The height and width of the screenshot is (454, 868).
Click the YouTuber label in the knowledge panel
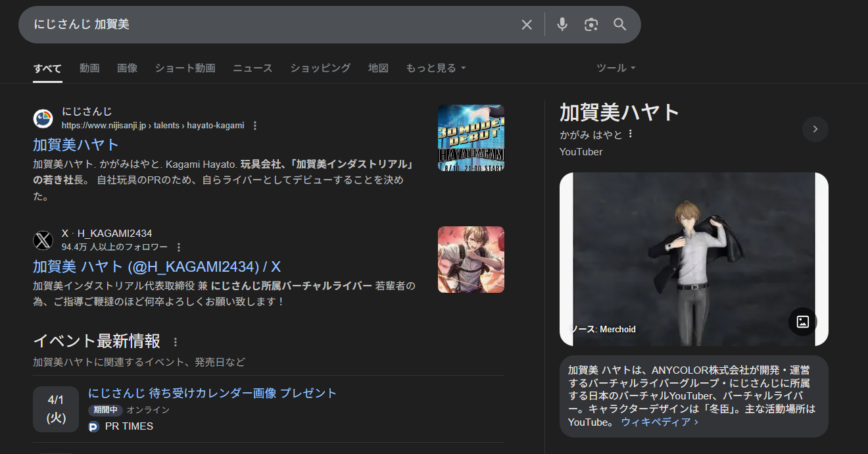581,152
